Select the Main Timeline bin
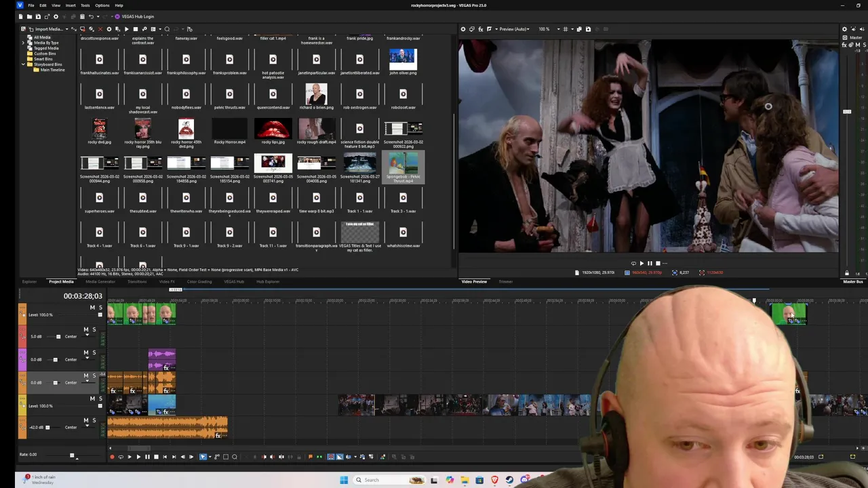868x488 pixels. [52, 70]
